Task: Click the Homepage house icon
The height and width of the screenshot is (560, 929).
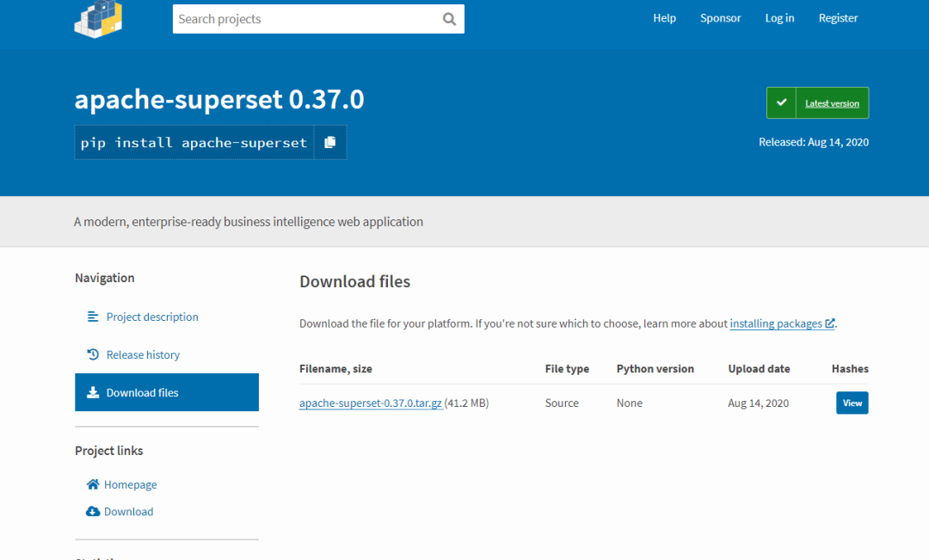Action: point(93,484)
